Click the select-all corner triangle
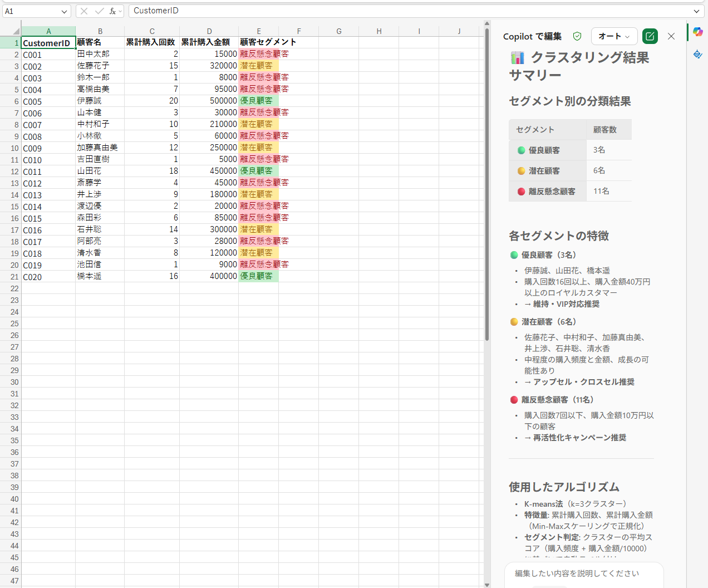This screenshot has width=708, height=588. [16, 31]
